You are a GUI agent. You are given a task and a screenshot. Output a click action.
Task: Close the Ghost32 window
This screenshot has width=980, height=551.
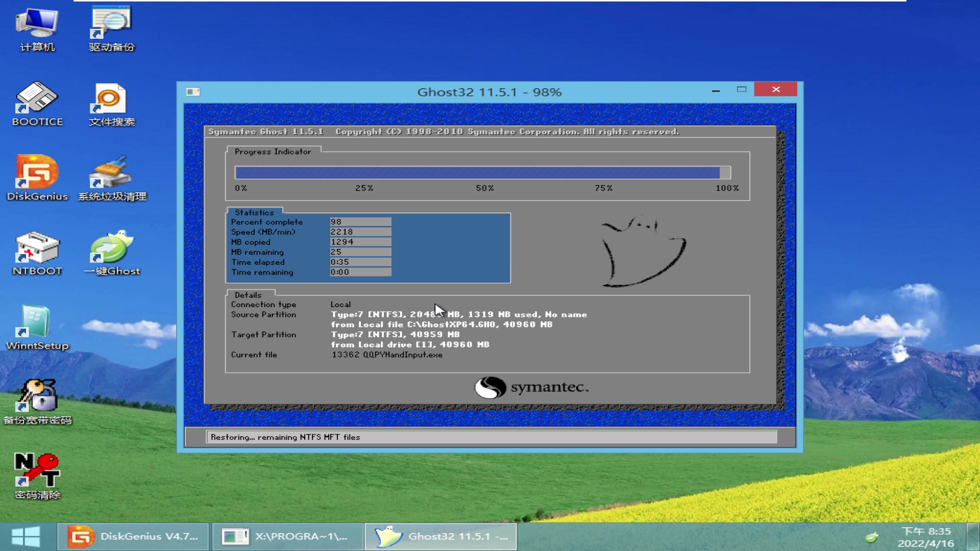776,89
